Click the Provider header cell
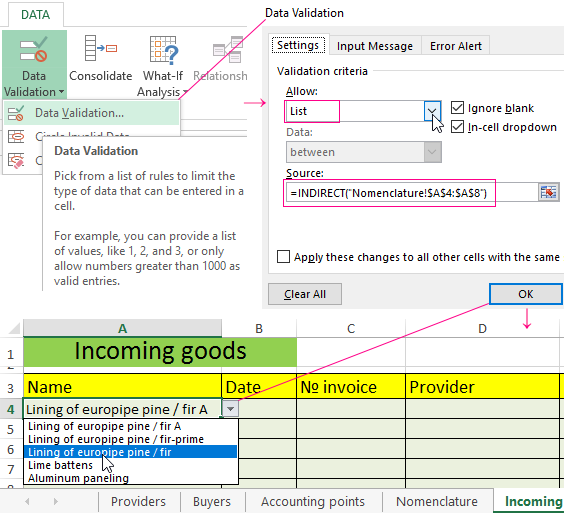Image resolution: width=564 pixels, height=514 pixels. 482,387
